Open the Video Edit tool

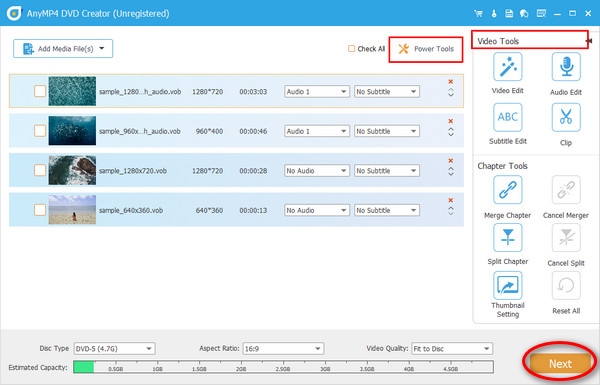coord(507,67)
